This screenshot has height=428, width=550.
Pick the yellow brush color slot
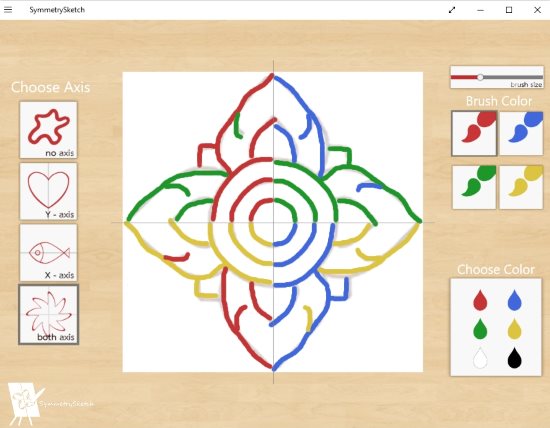(521, 187)
